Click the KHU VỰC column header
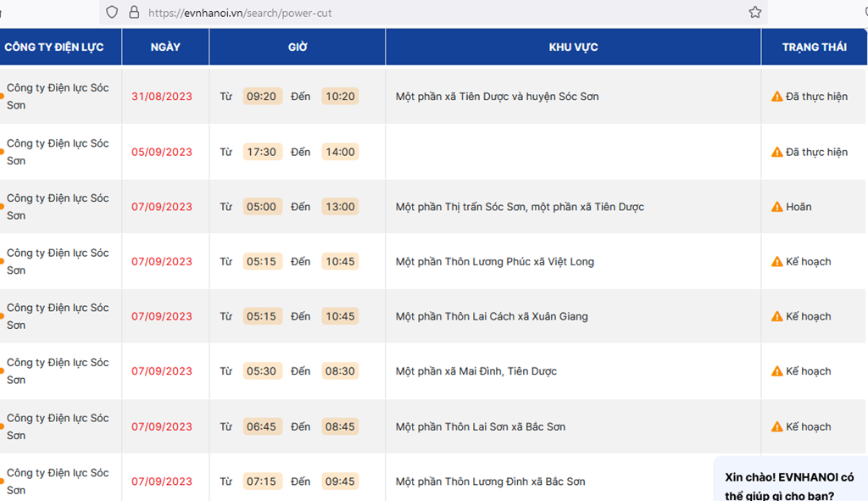The image size is (868, 501). (573, 47)
